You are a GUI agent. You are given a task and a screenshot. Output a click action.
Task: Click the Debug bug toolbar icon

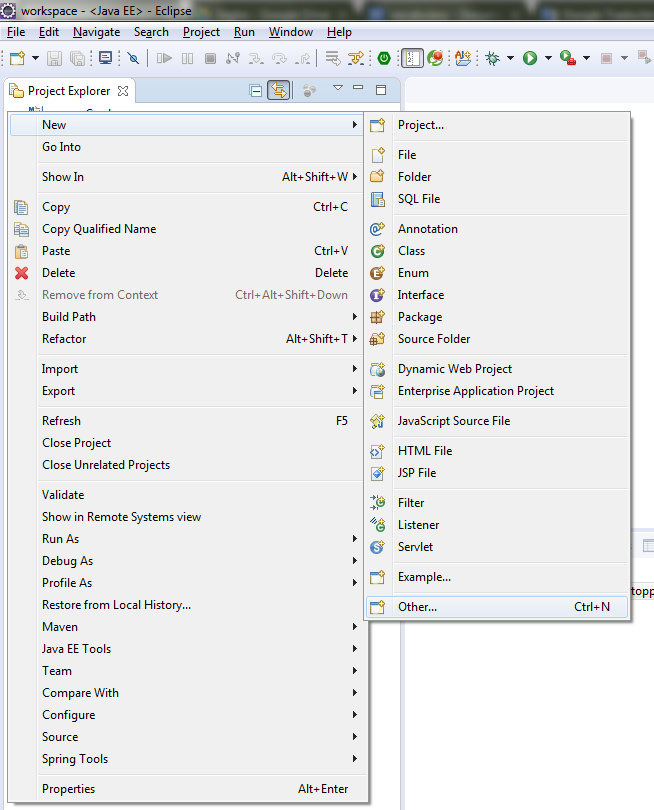click(x=493, y=58)
